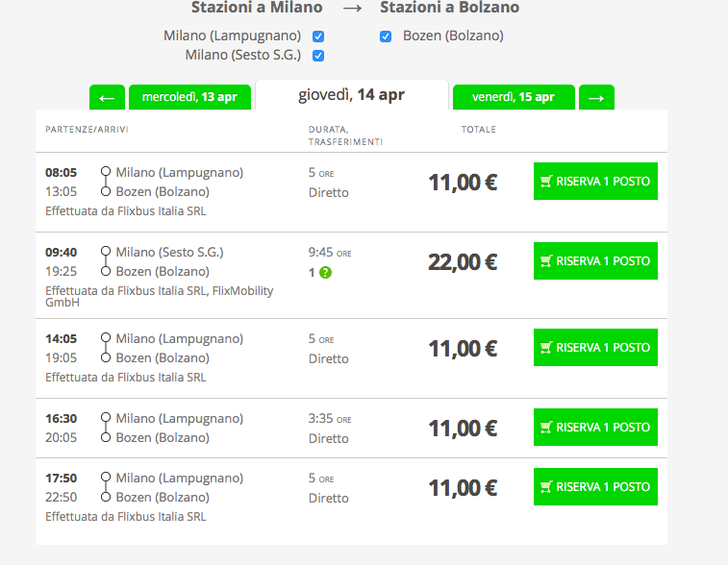Uncheck the Bozen (Bolzano) station checkbox
This screenshot has width=728, height=565.
pos(386,37)
